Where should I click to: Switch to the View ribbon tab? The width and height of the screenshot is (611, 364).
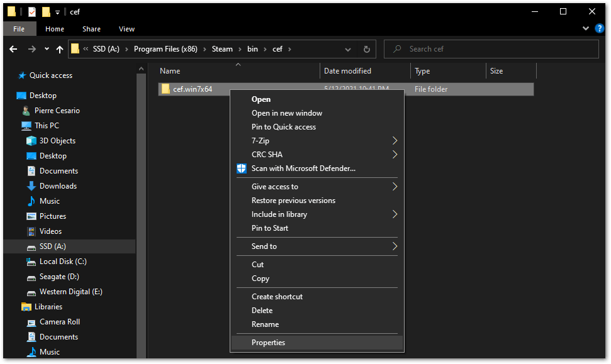(126, 29)
